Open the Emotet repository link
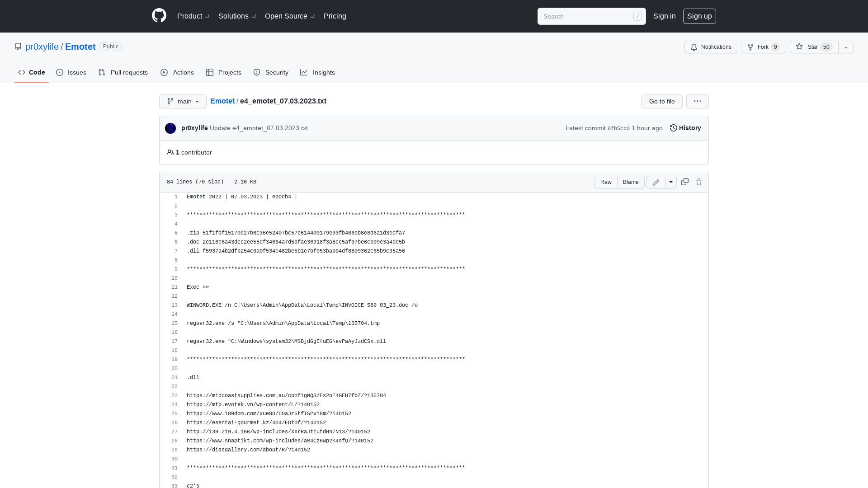 (80, 47)
